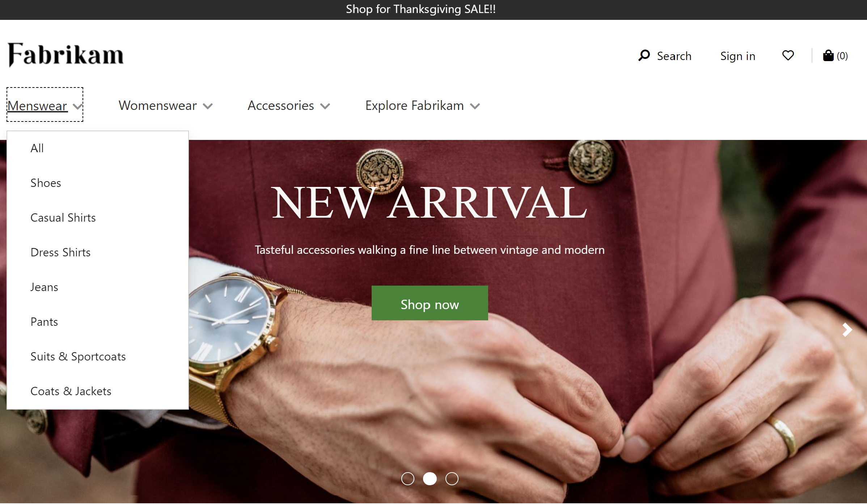Select Suits & Sportcoats from Menswear
This screenshot has height=504, width=867.
[x=78, y=356]
